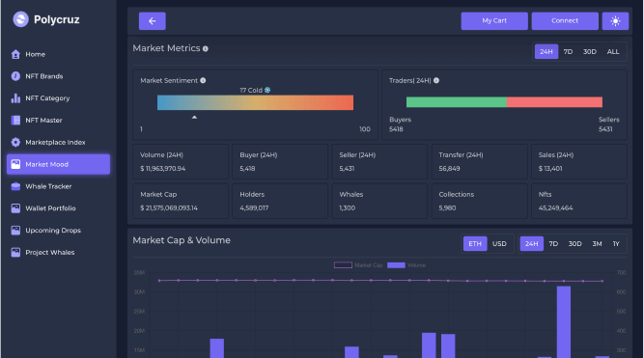This screenshot has width=644, height=358.
Task: Open the My Cart button
Action: (494, 21)
